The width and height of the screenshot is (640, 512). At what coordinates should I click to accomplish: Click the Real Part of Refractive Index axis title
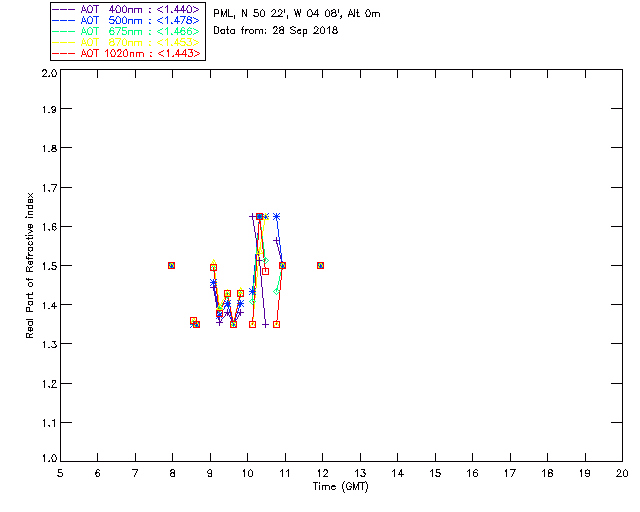pos(29,265)
